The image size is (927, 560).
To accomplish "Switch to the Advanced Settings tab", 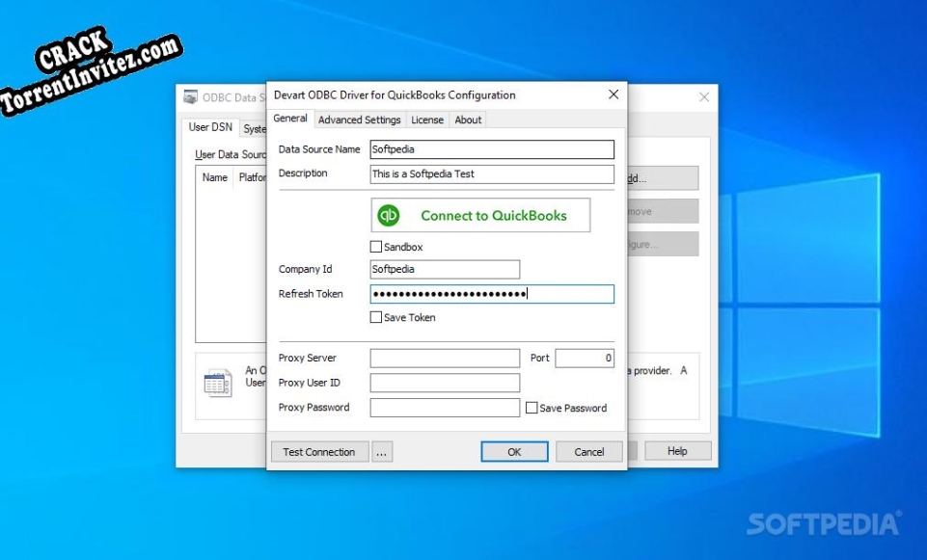I will coord(359,120).
